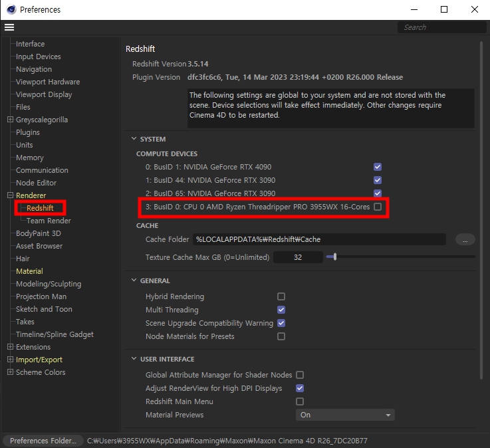490x448 pixels.
Task: Select Navigation preferences
Action: point(34,69)
